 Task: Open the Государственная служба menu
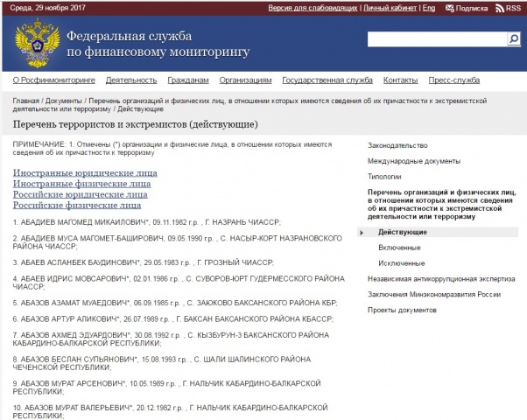point(327,80)
